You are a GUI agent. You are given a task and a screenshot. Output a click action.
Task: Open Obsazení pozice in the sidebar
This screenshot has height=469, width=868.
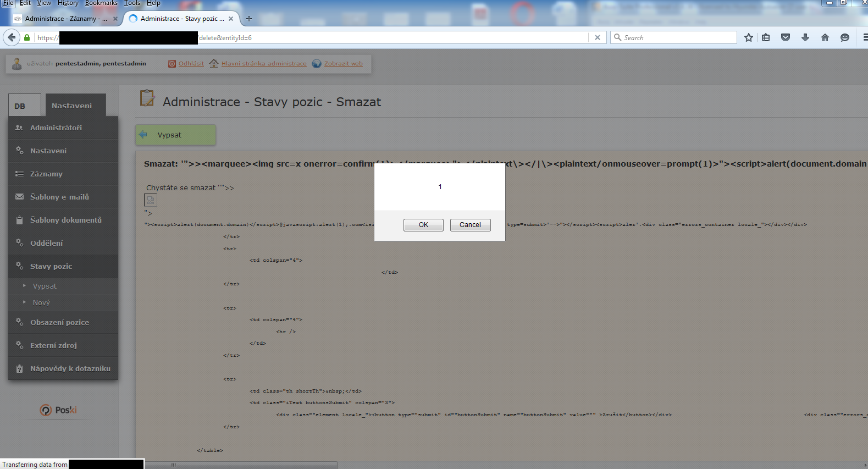click(x=63, y=322)
